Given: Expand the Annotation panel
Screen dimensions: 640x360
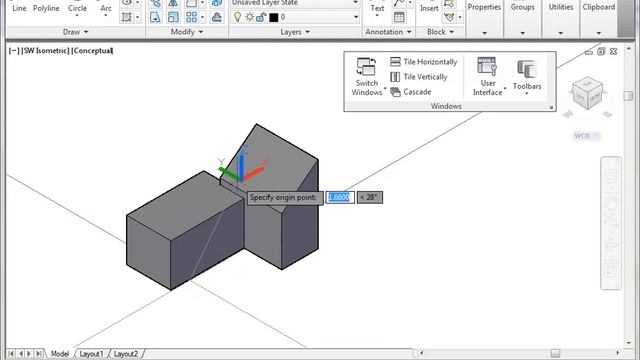Looking at the screenshot, I should pyautogui.click(x=388, y=32).
